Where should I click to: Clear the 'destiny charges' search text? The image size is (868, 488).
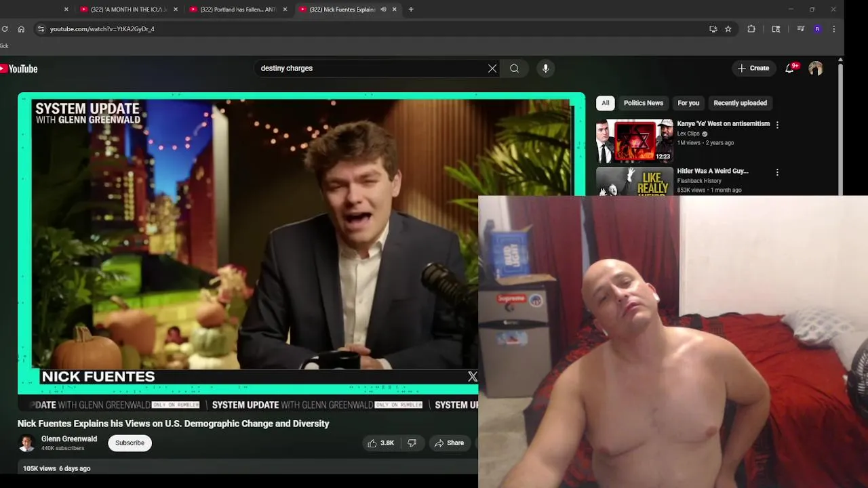click(x=492, y=68)
